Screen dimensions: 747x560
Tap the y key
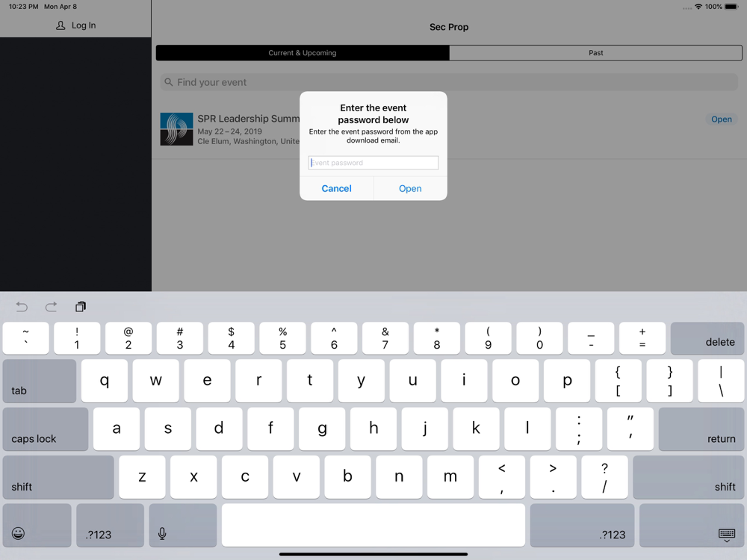click(x=362, y=381)
